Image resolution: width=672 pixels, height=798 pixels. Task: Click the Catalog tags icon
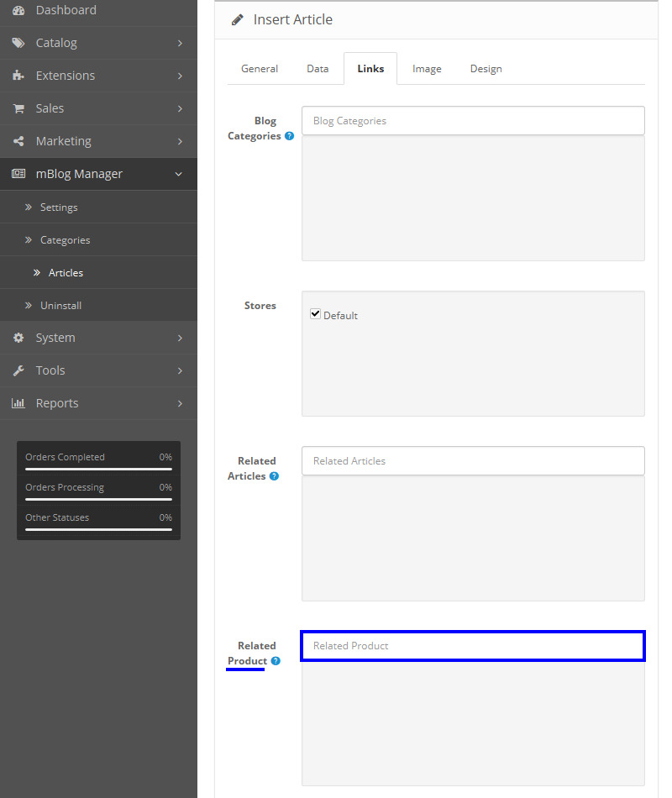pyautogui.click(x=18, y=43)
